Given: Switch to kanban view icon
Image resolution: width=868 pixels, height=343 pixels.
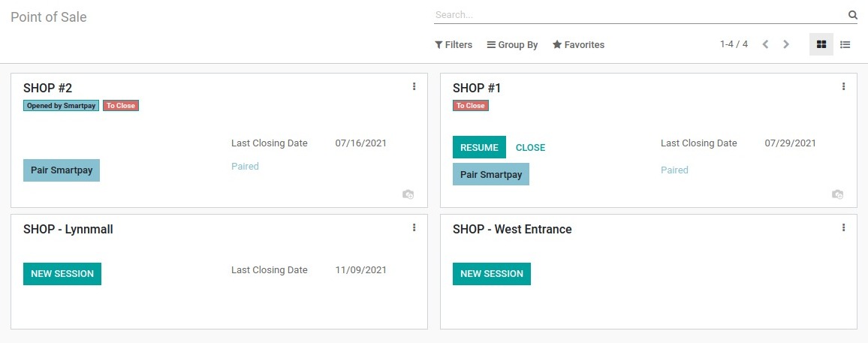Looking at the screenshot, I should tap(821, 44).
